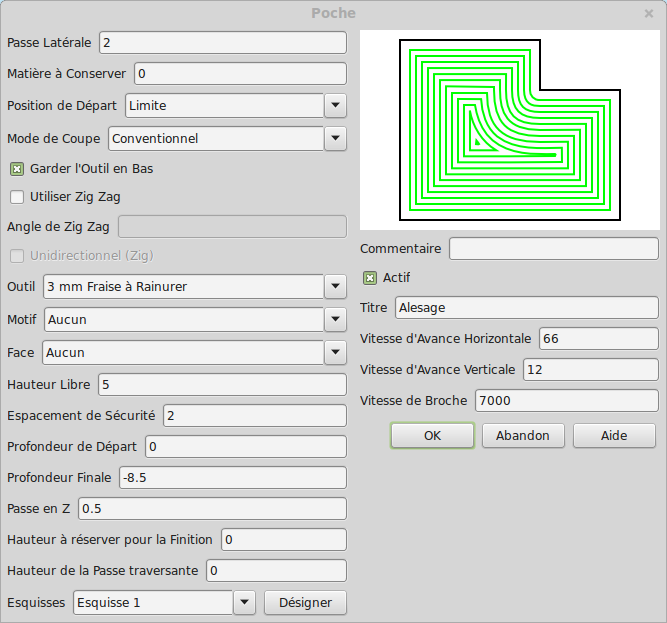The width and height of the screenshot is (667, 623).
Task: Expand the Esquisses sketch dropdown
Action: tap(245, 603)
